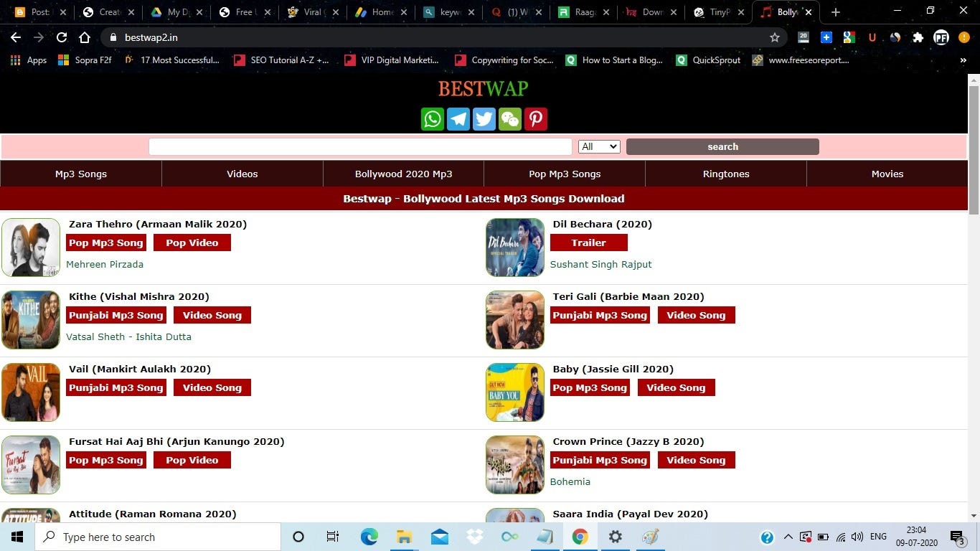The width and height of the screenshot is (980, 551).
Task: Click in the site search text field
Action: point(360,146)
